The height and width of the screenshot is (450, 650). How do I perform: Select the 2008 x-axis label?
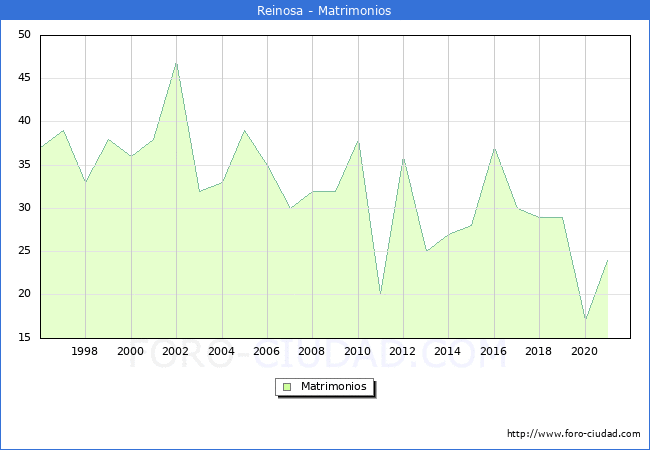[x=311, y=351]
